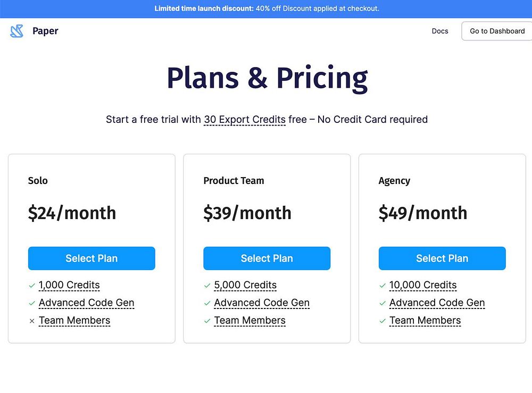Click checkmark beside Solo Advanced Code Gen
The width and height of the screenshot is (532, 393).
coord(32,303)
